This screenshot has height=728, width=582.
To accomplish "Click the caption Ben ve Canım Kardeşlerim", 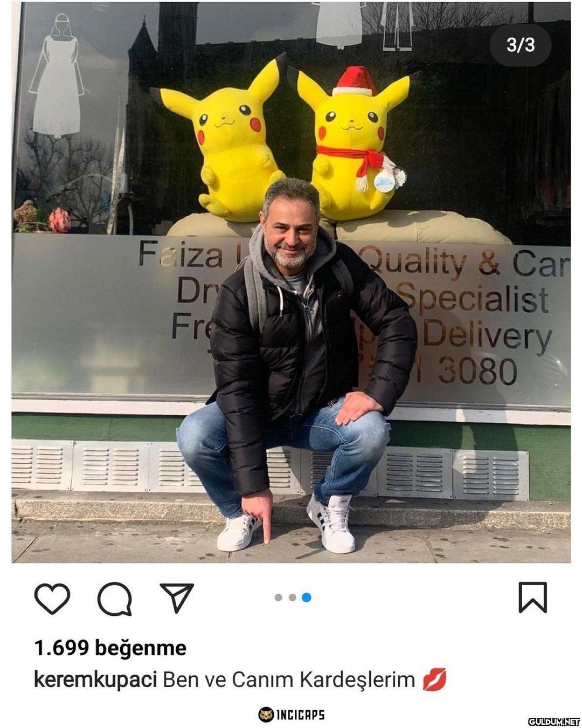I will tap(289, 679).
